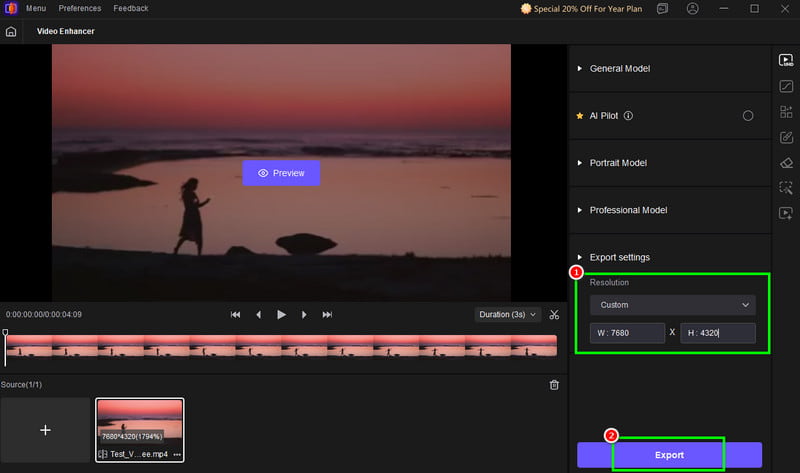
Task: Open the message center icon in the title bar
Action: click(x=662, y=9)
